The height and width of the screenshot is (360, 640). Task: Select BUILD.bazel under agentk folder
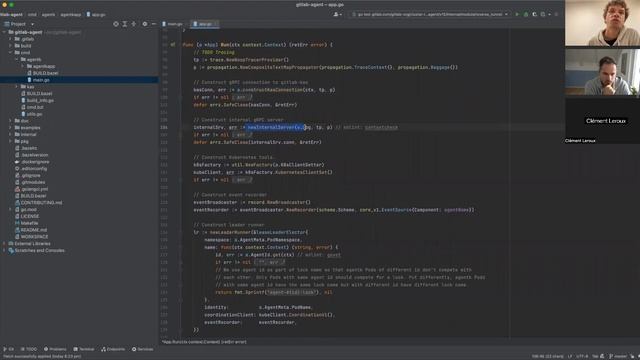45,73
